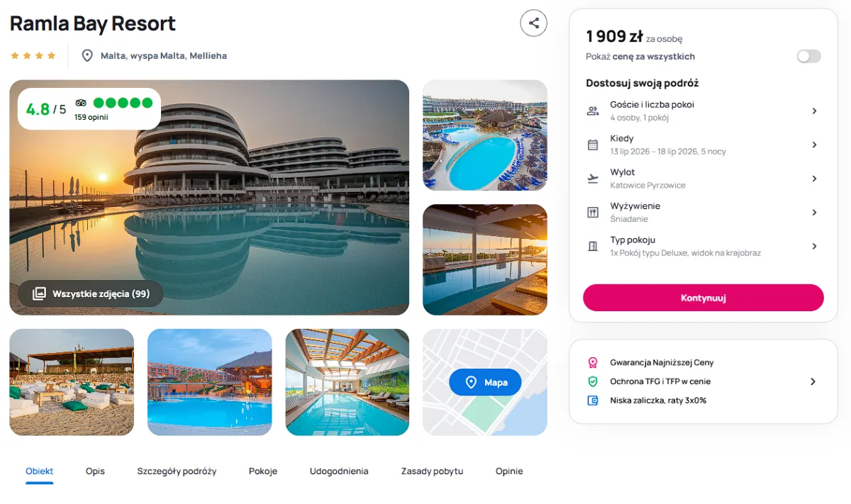The width and height of the screenshot is (851, 504).
Task: Click the door icon next to Typ pokoju
Action: click(593, 246)
